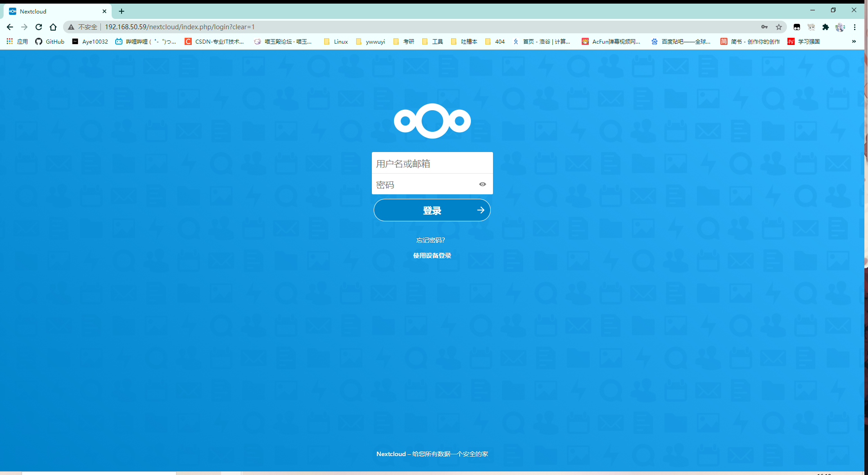Open the 首页 - 洛谷 bookmark
Image resolution: width=868 pixels, height=475 pixels.
coord(542,41)
